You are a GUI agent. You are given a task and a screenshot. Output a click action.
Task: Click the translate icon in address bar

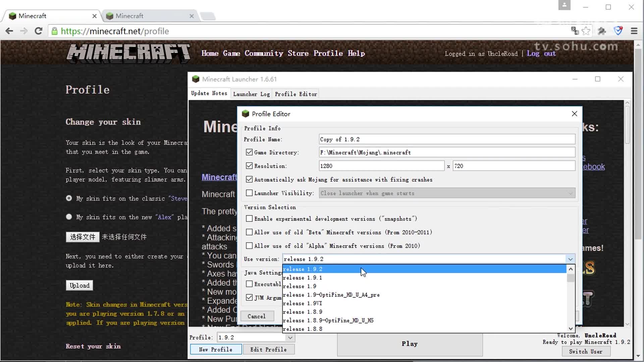(x=575, y=31)
